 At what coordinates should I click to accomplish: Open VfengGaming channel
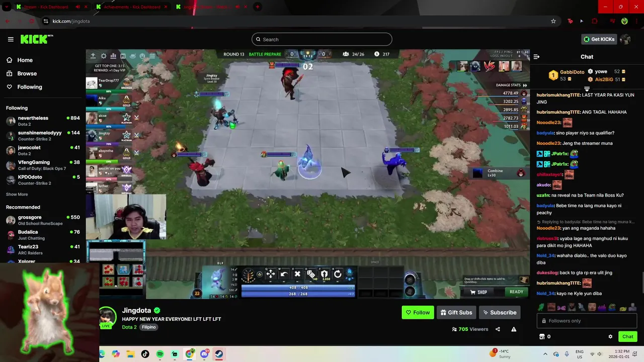click(43, 165)
